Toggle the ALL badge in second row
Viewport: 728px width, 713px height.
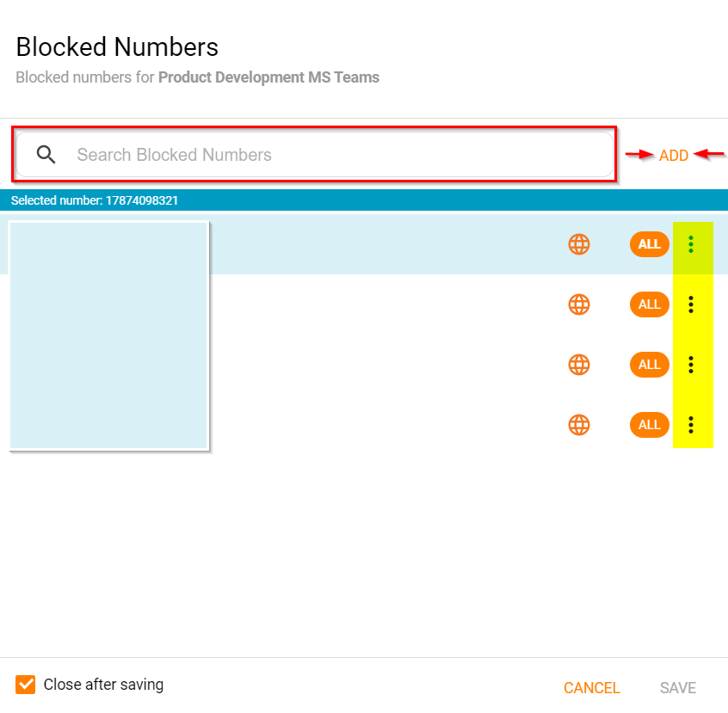[x=649, y=304]
